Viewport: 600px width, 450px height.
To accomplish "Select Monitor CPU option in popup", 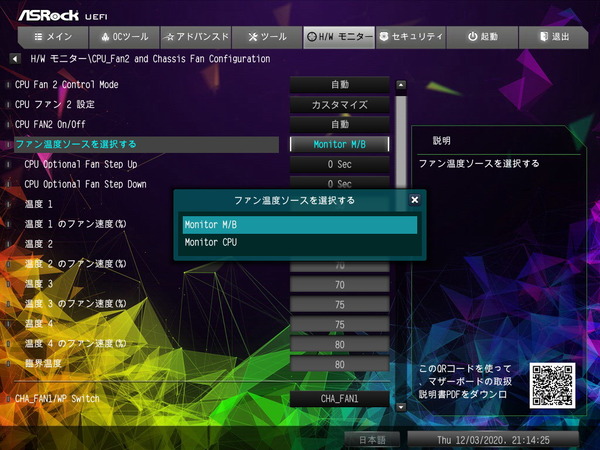I will [x=299, y=242].
